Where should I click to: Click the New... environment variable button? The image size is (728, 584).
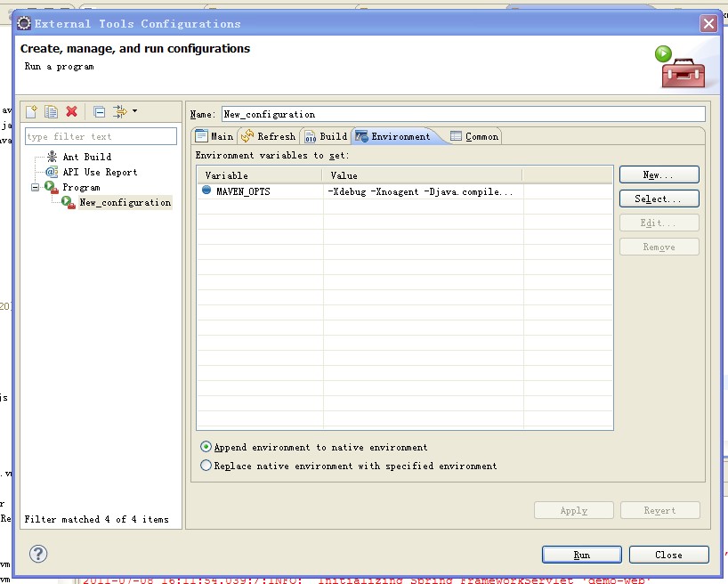tap(659, 174)
